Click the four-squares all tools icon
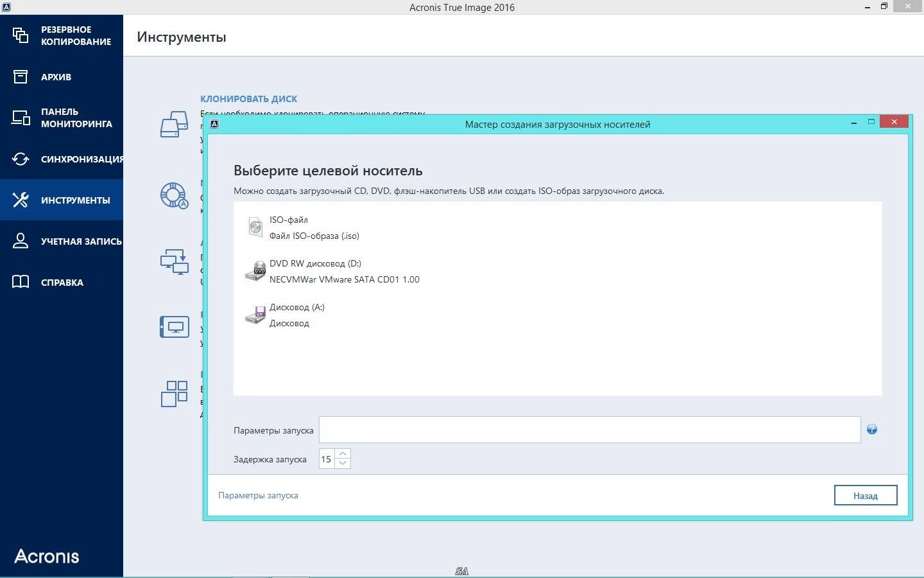The image size is (924, 578). [x=174, y=394]
